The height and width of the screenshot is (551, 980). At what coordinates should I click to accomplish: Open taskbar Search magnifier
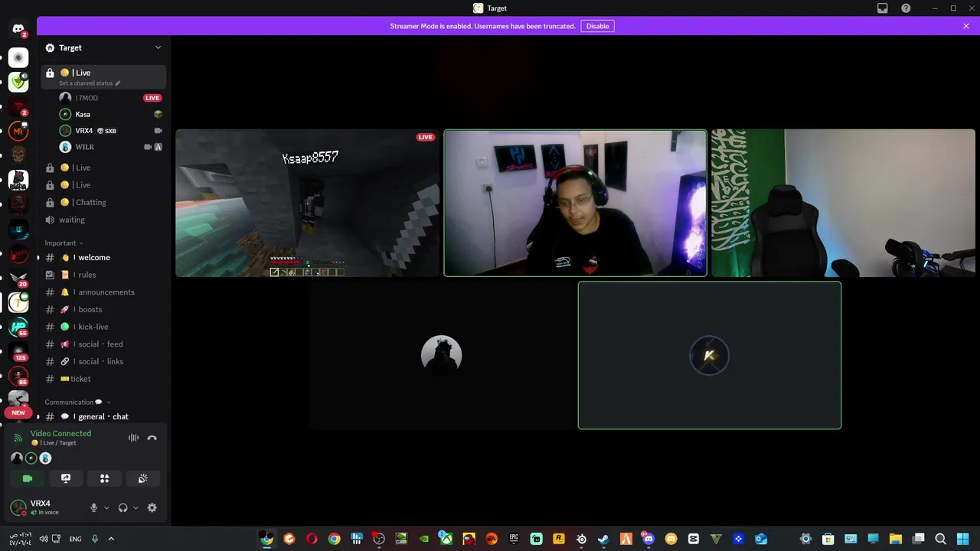(941, 539)
